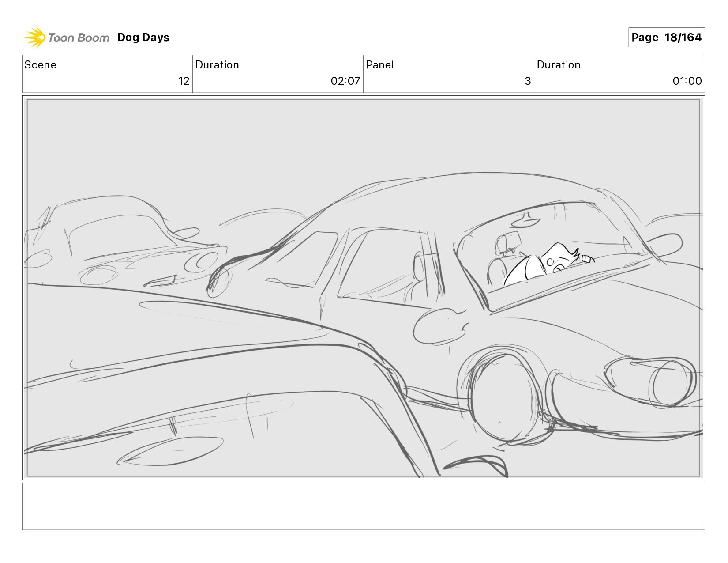
Task: Click the 'Panel' header label
Action: click(x=380, y=65)
